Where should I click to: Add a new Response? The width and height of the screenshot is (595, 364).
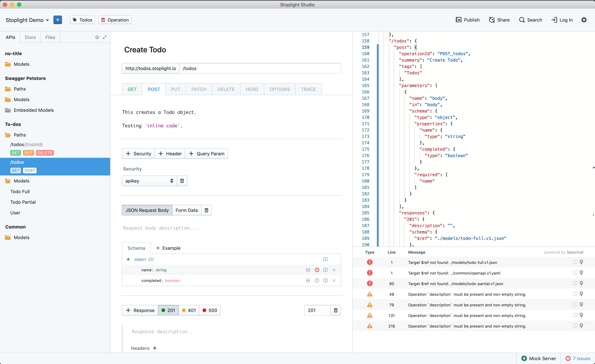coord(140,310)
